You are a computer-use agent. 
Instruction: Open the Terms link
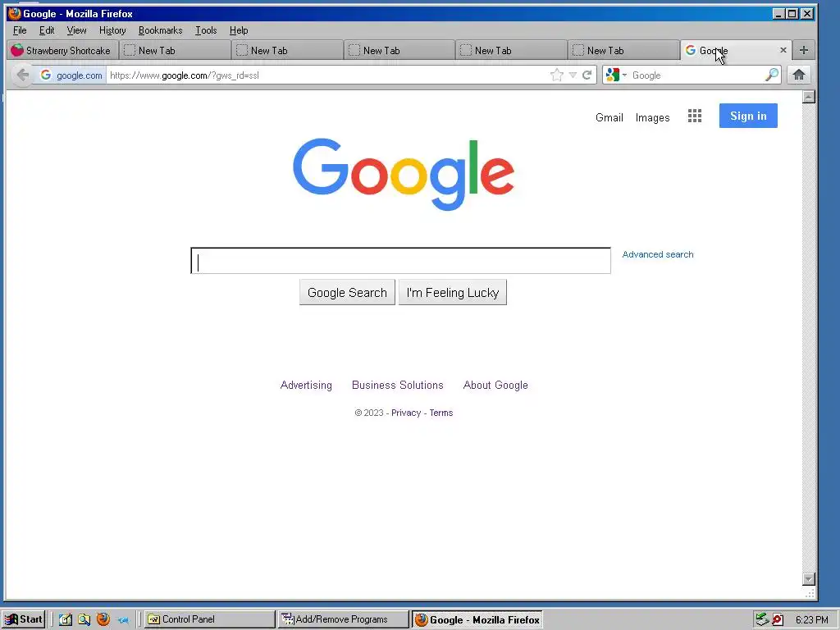coord(441,413)
